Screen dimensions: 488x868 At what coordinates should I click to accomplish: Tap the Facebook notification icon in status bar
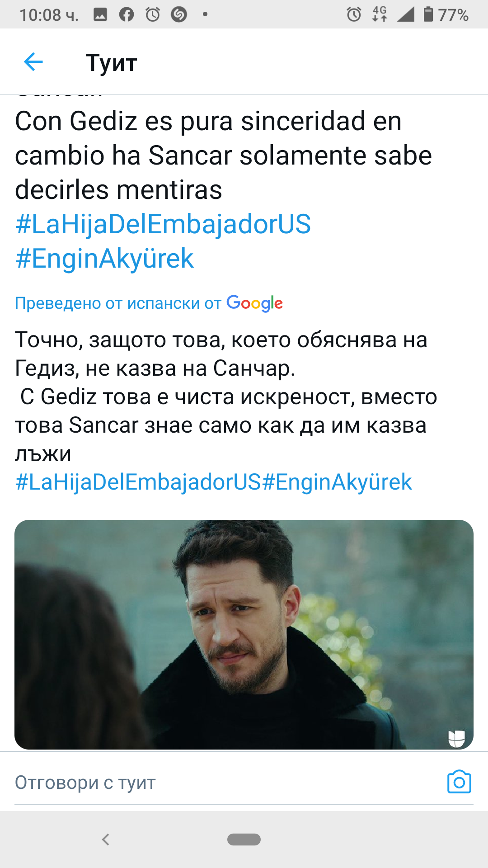127,14
